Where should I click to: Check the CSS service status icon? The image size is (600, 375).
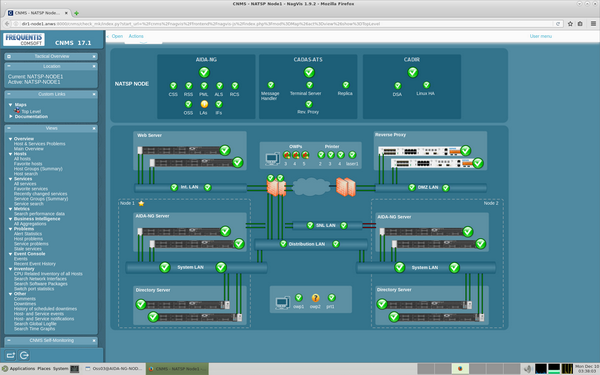(173, 86)
